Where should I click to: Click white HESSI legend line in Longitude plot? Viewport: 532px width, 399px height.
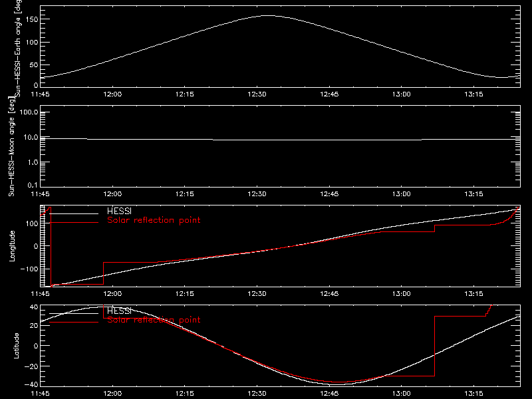pyautogui.click(x=74, y=213)
